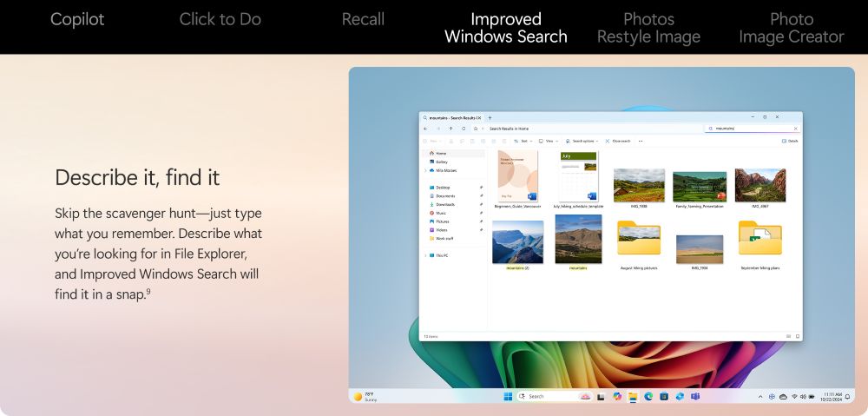Open the Photos Restyle Image tab
This screenshot has width=868, height=416.
pos(648,28)
